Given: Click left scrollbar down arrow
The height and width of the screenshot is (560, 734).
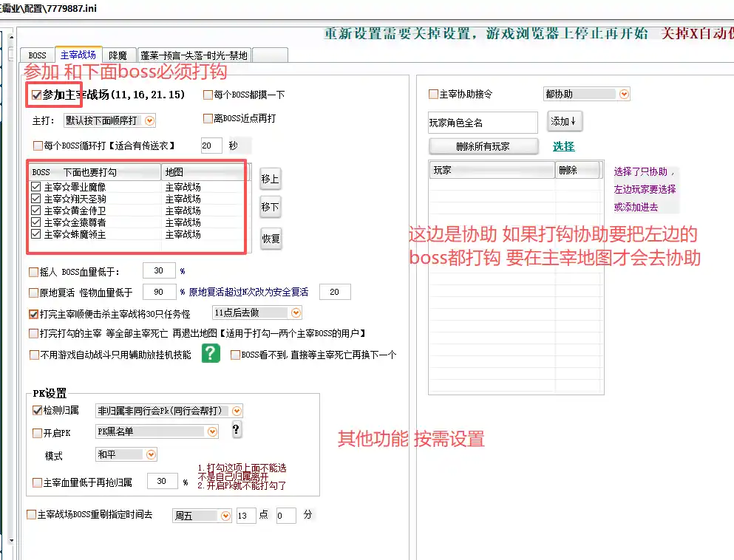Looking at the screenshot, I should pyautogui.click(x=12, y=540).
